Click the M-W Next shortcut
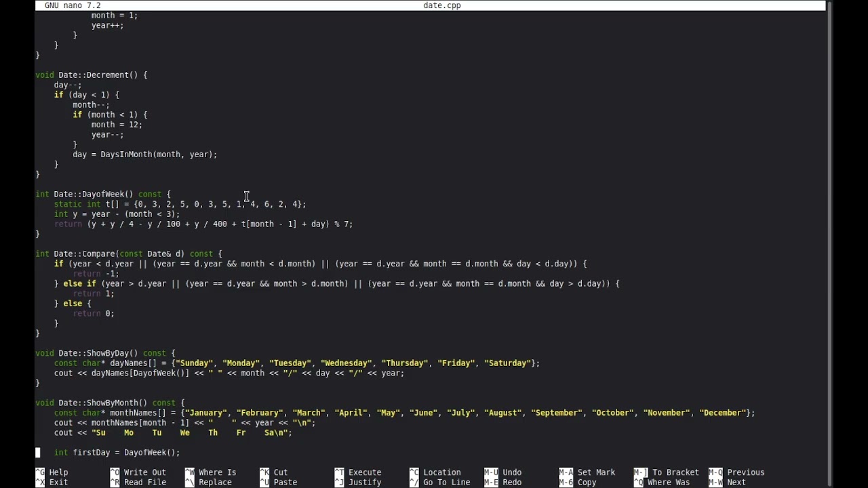868x488 pixels. click(727, 483)
